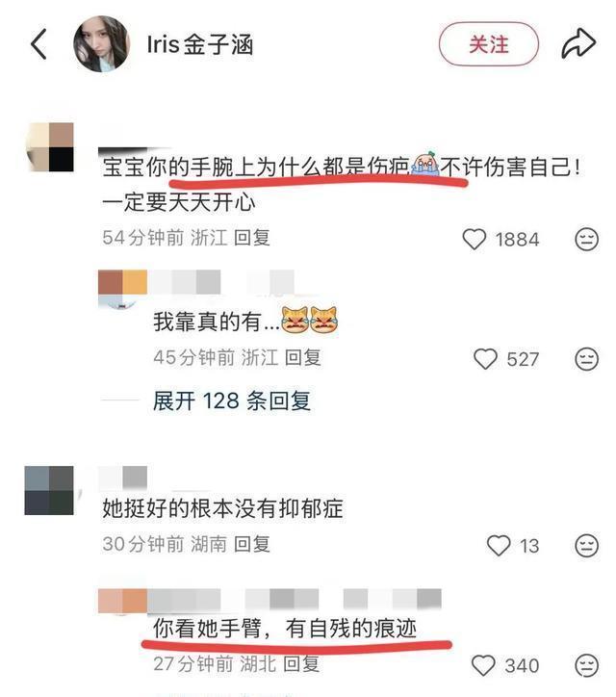
Task: Open Iris金子涵's profile avatar
Action: pyautogui.click(x=102, y=44)
